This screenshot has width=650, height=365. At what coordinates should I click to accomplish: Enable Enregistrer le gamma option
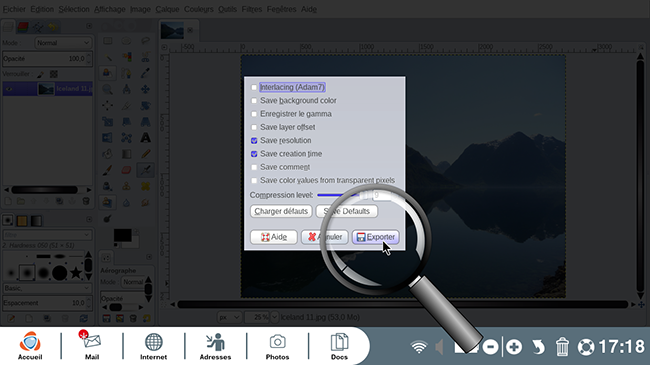click(x=254, y=114)
